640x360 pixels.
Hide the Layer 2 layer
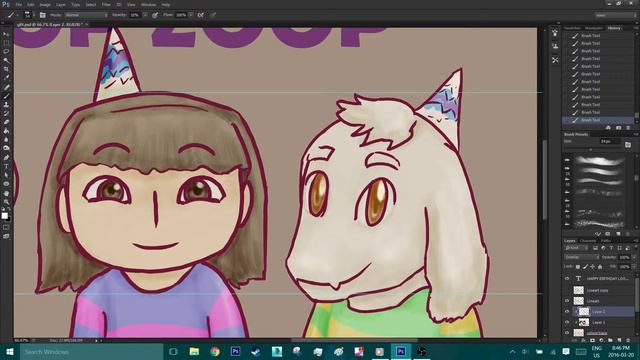[567, 311]
